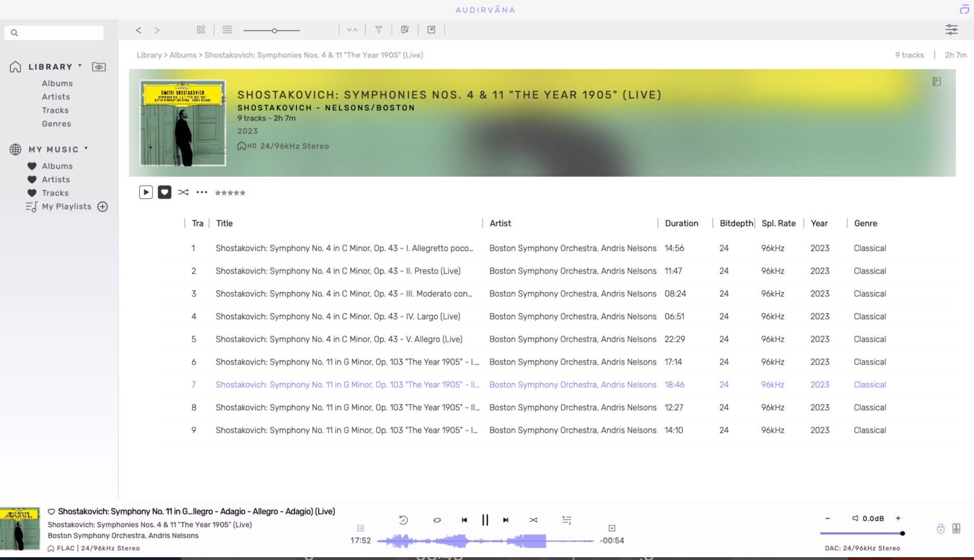Screen dimensions: 974x560
Task: Toggle the library eye visibility icon
Action: tap(99, 67)
